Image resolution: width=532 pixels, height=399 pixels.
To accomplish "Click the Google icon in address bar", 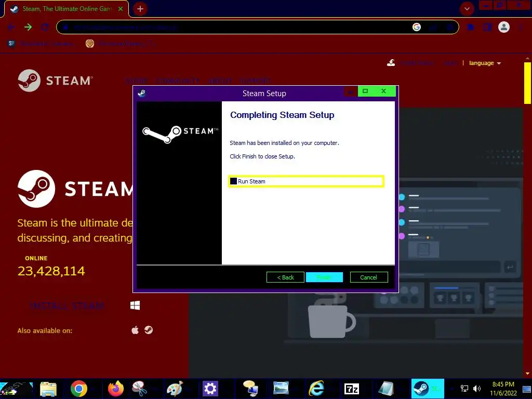I will [417, 27].
